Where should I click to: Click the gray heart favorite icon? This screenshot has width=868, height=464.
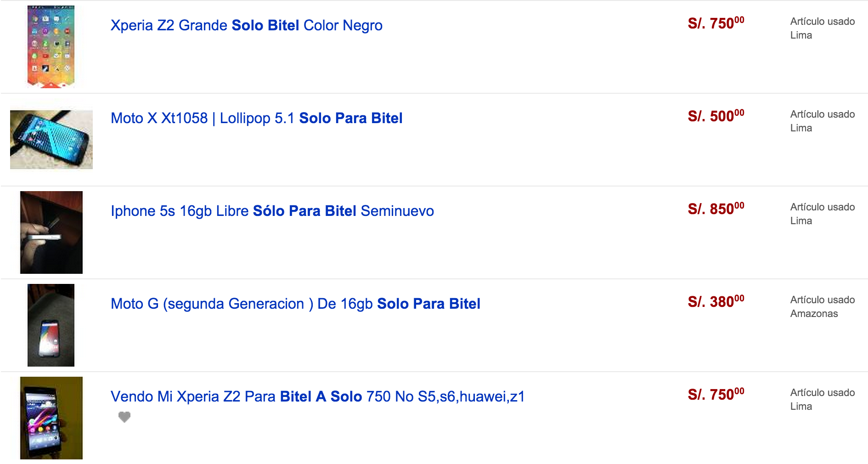(124, 417)
